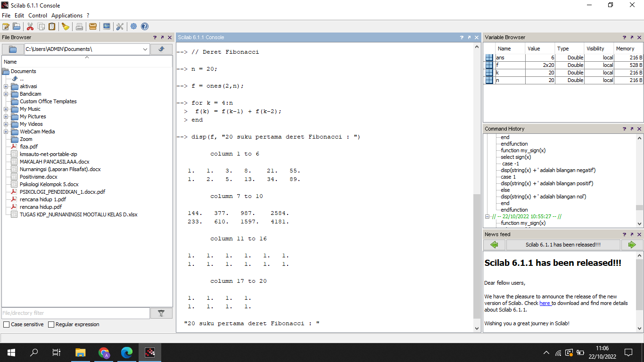Screen dimensions: 644x362
Task: Expand the My Videos folder
Action: tap(6, 124)
